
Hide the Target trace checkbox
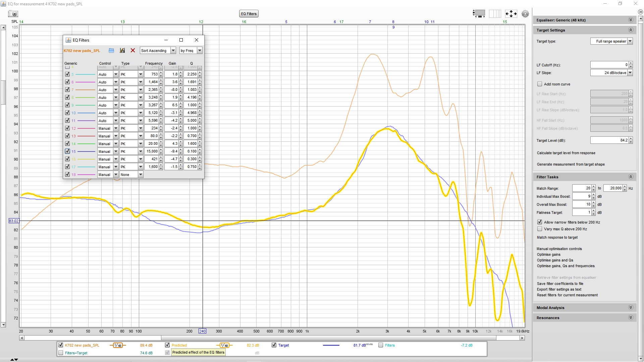click(x=274, y=345)
